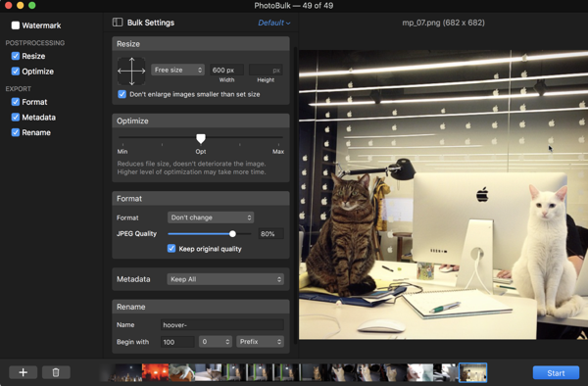Click the Optimize slider handle at Opt
This screenshot has height=386, width=588.
(x=201, y=139)
